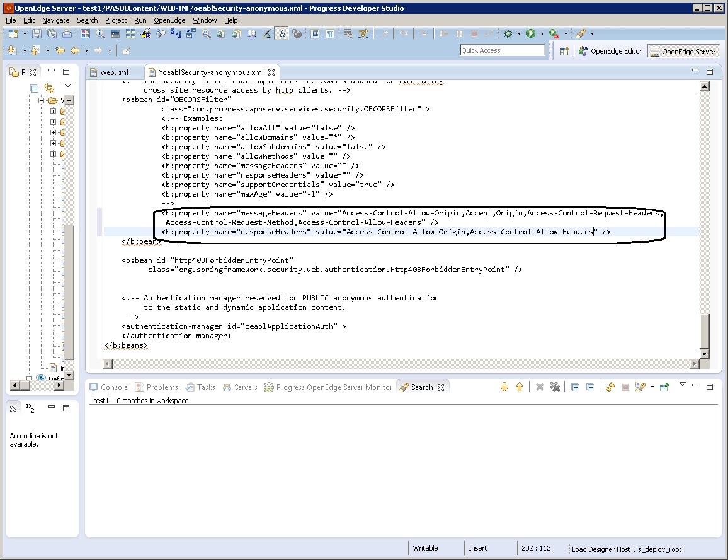Screen dimensions: 728x560
Task: Open the Window menu
Action: (205, 20)
